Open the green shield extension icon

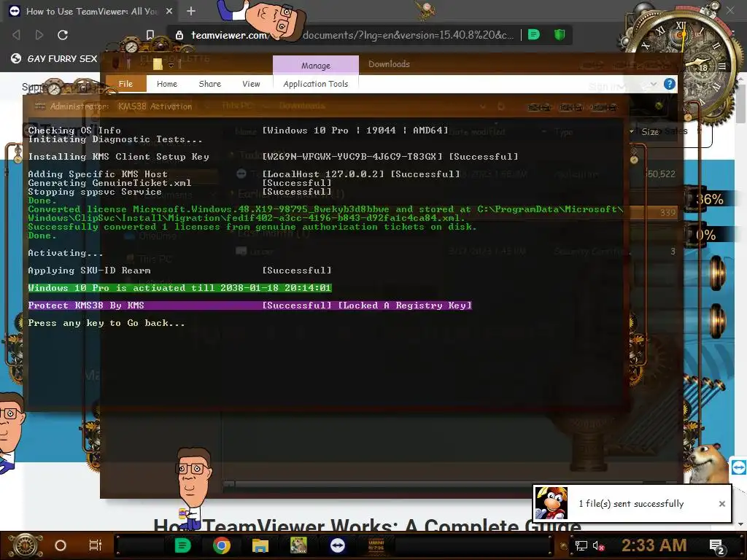(x=560, y=34)
